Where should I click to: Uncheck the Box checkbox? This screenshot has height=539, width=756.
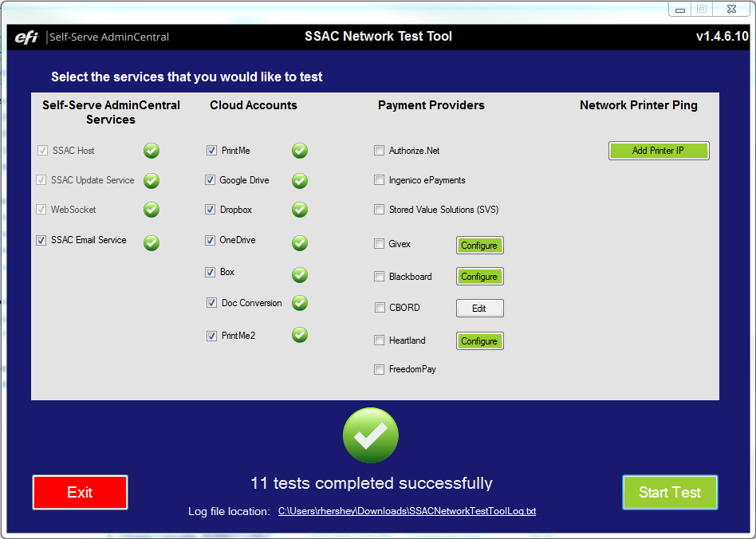coord(211,272)
